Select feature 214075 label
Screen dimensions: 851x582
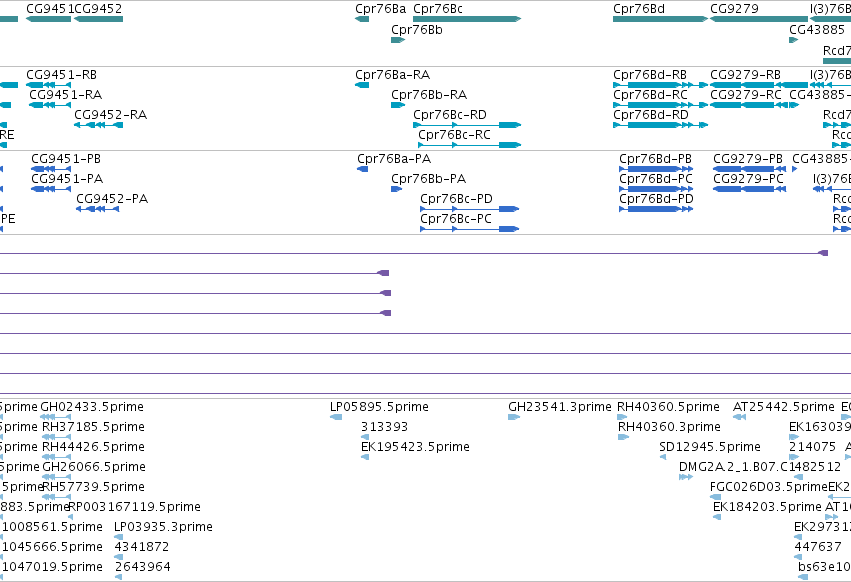[x=812, y=447]
